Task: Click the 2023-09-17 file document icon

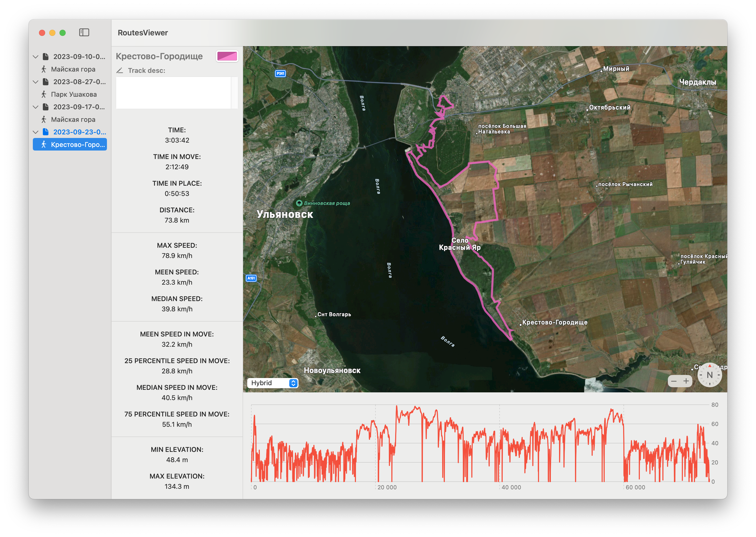Action: tap(46, 107)
